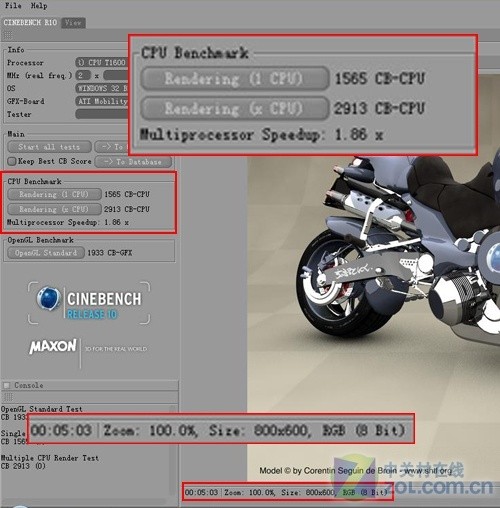Open the File menu
Image resolution: width=500 pixels, height=508 pixels.
pos(13,5)
